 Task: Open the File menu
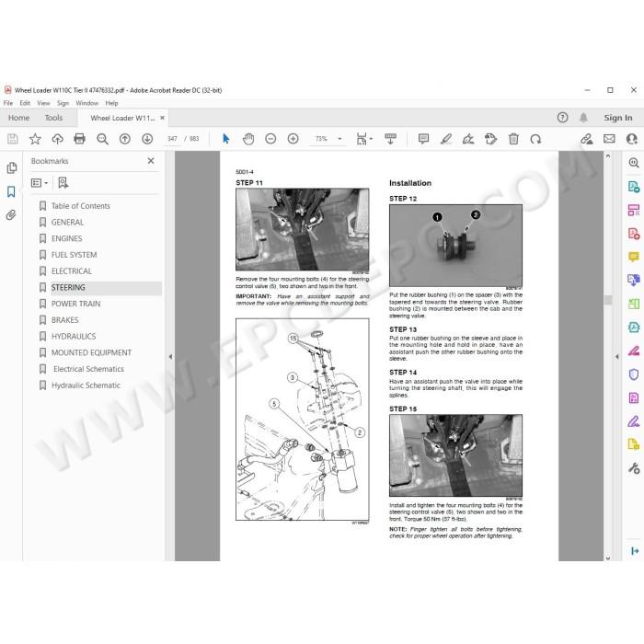click(x=7, y=103)
